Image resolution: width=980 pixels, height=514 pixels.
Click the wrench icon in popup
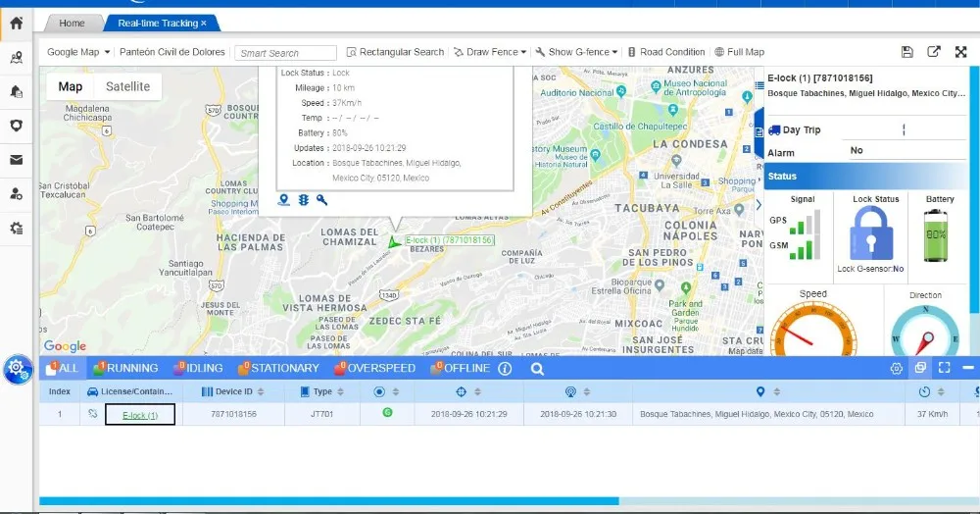click(321, 199)
